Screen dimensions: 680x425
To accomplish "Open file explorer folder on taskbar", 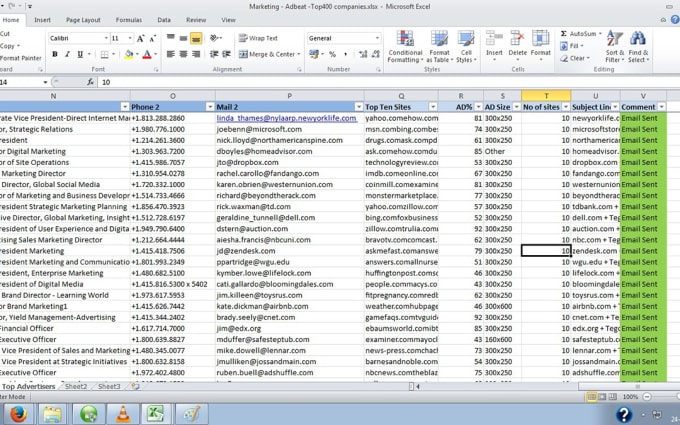I will click(53, 414).
